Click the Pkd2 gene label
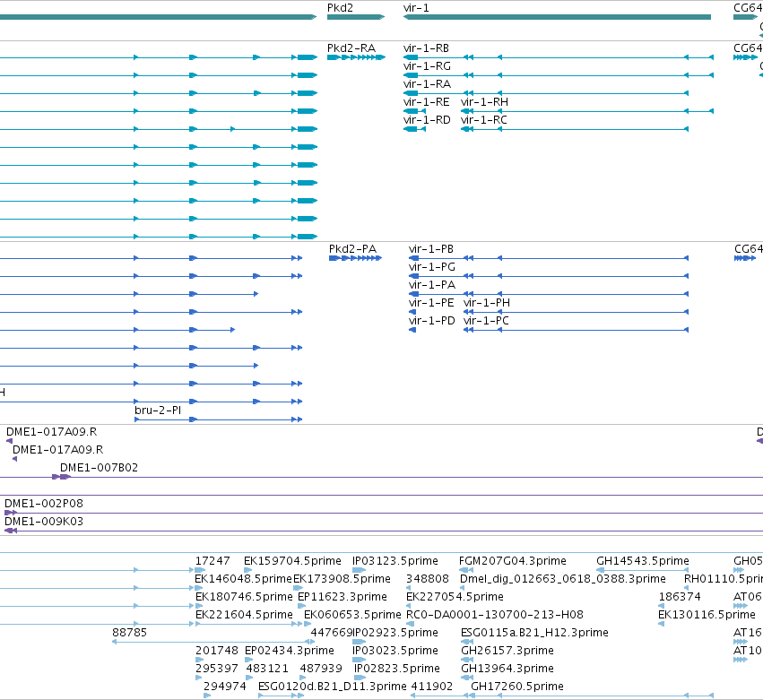 point(340,8)
